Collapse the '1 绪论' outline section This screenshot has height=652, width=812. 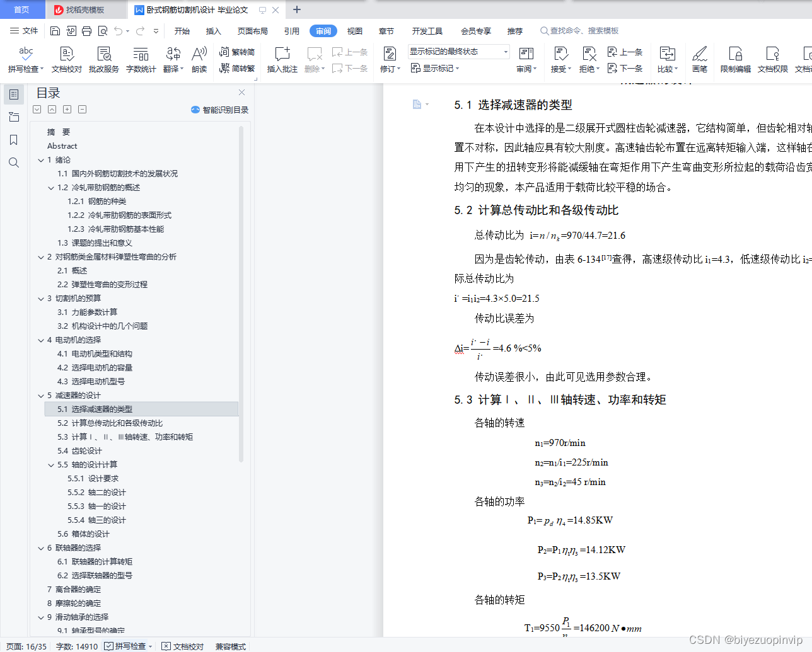tap(41, 160)
